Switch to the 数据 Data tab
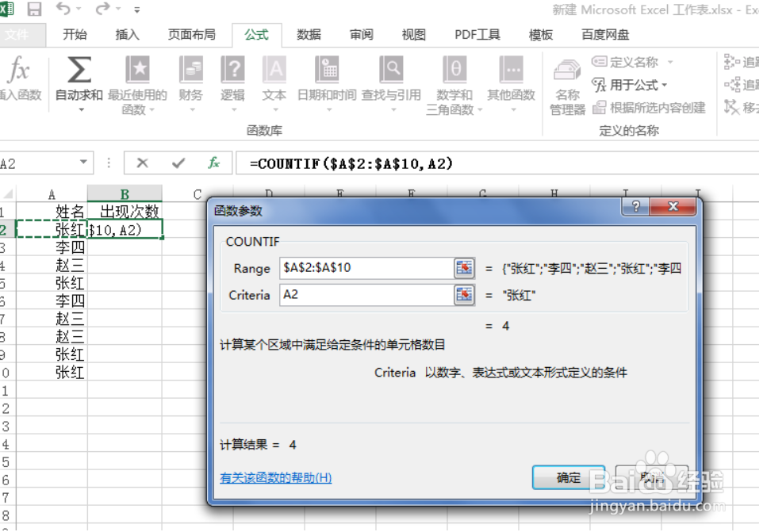 (309, 35)
